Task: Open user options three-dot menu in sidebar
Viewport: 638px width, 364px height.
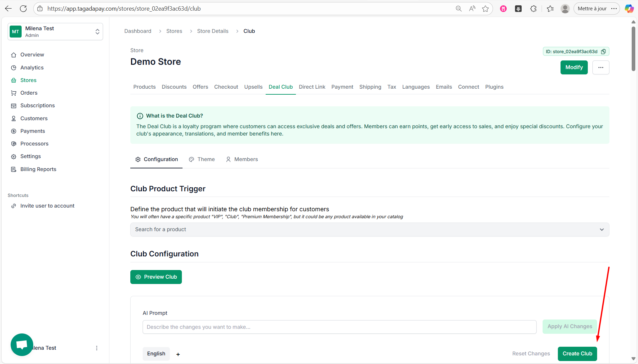Action: click(97, 348)
